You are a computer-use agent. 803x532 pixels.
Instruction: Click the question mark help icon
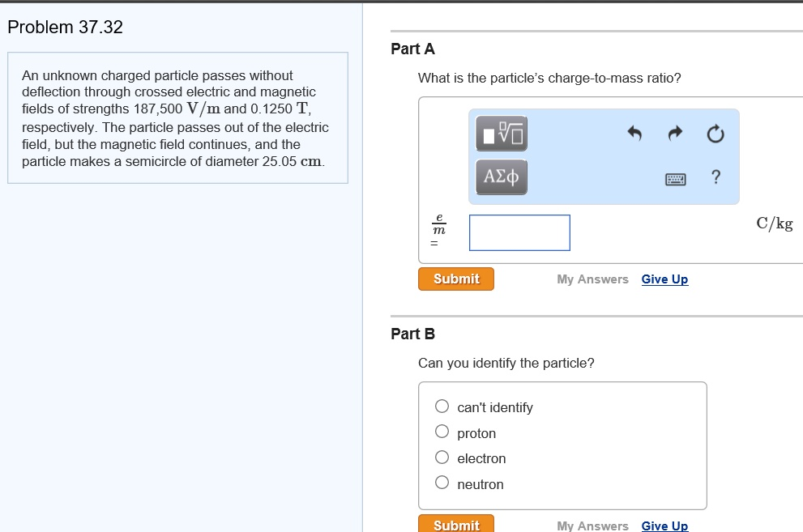pos(715,179)
